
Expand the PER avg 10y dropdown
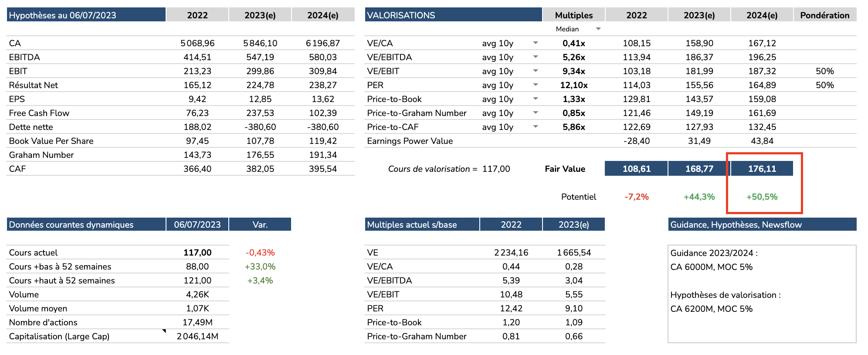[x=536, y=85]
